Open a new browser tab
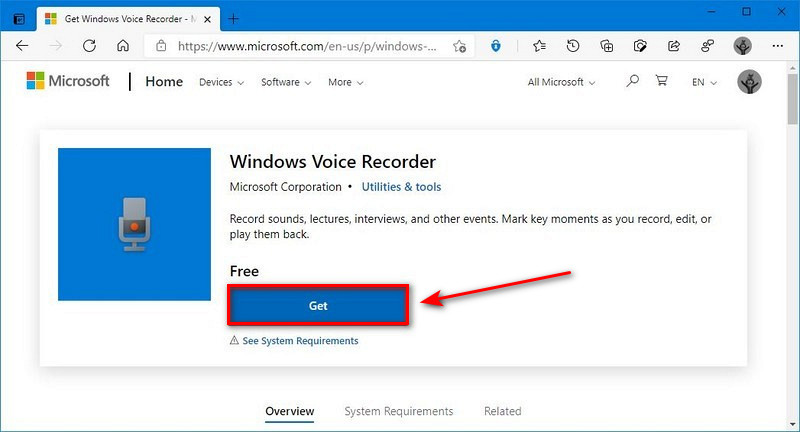800x432 pixels. point(233,19)
